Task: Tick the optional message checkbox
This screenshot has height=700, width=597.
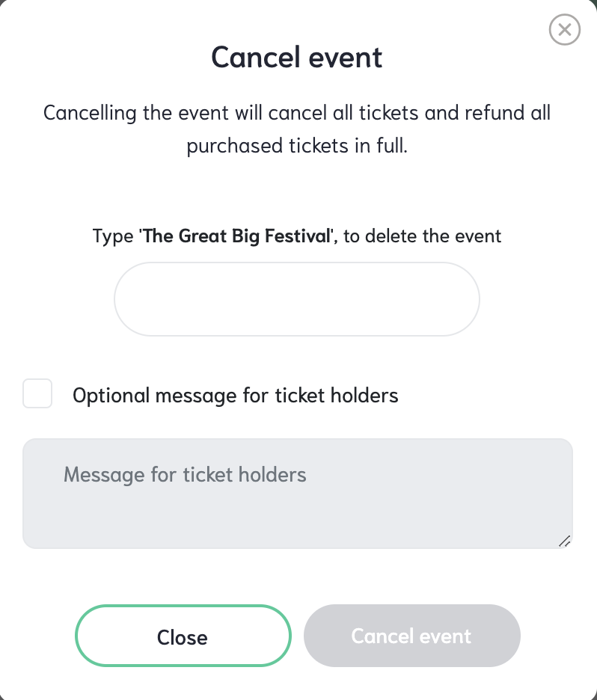Action: (37, 393)
